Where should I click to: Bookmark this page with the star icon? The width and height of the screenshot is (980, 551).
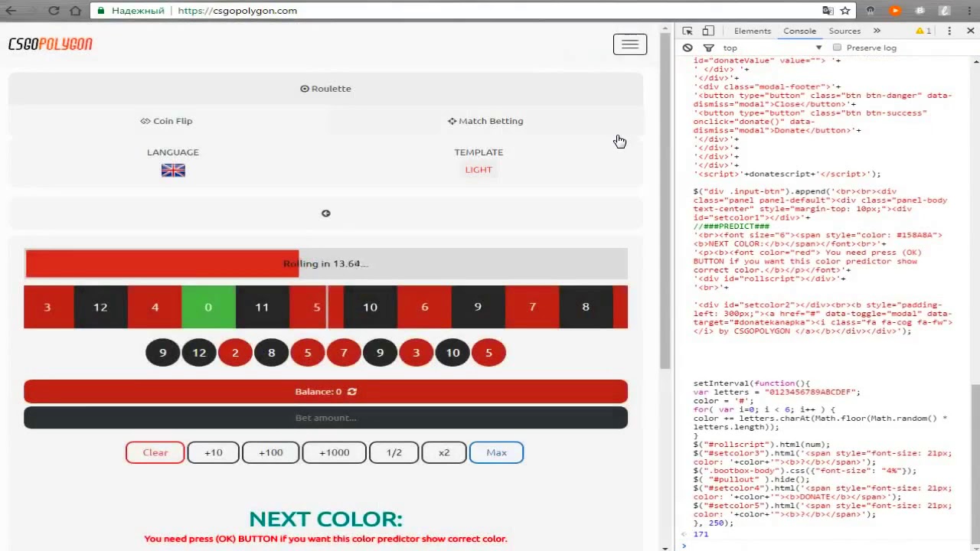pos(845,11)
